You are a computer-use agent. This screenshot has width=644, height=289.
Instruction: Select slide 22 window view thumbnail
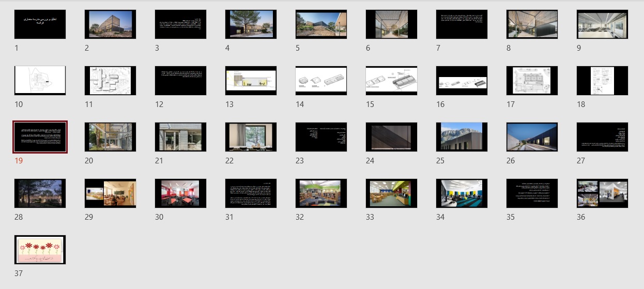click(251, 137)
